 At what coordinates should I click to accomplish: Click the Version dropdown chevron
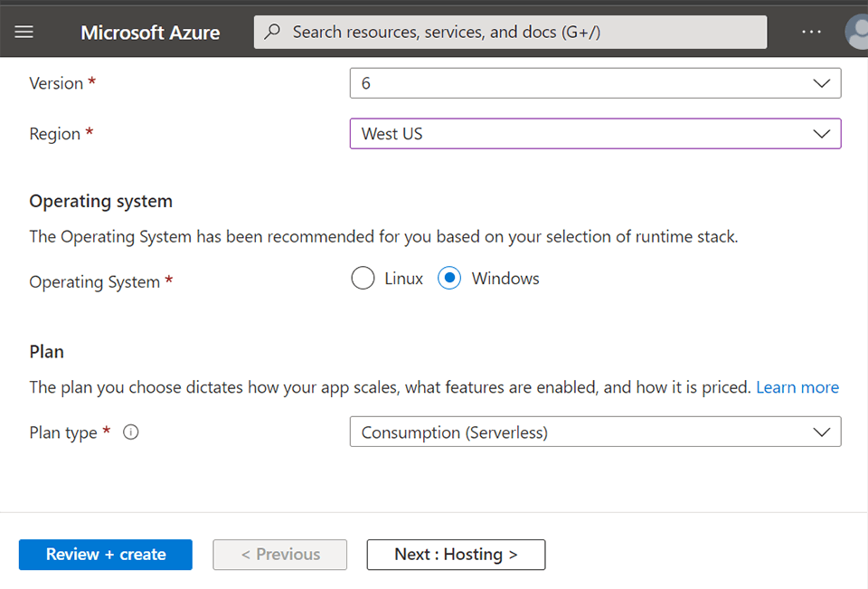click(x=823, y=82)
